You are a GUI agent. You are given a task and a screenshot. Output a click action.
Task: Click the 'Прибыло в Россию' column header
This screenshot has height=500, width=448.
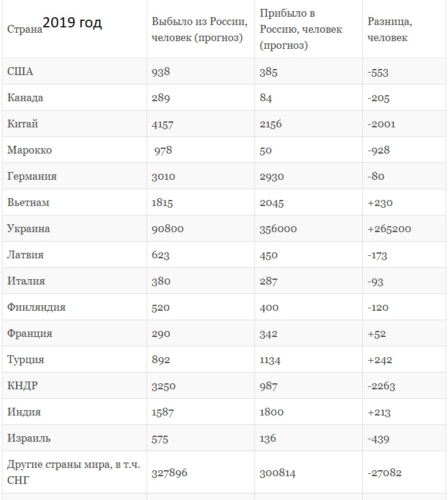click(x=301, y=29)
